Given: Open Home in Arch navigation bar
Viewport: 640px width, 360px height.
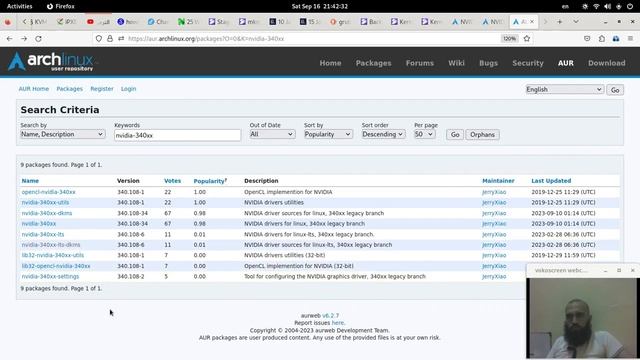Looking at the screenshot, I should (330, 63).
